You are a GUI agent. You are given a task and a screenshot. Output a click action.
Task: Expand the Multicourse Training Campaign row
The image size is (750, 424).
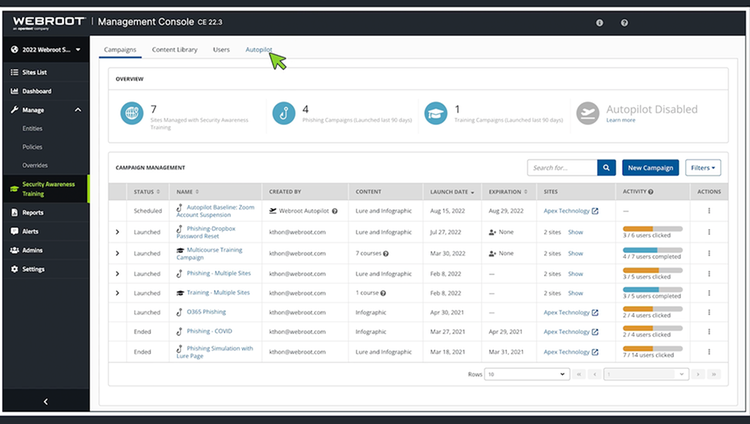tap(117, 253)
